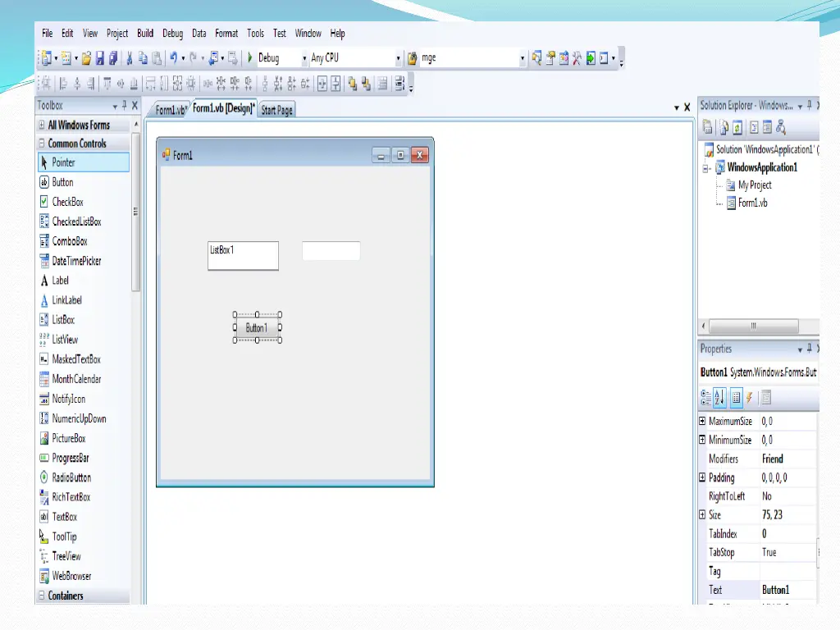
Task: Click the Copy icon in toolbar
Action: point(143,58)
